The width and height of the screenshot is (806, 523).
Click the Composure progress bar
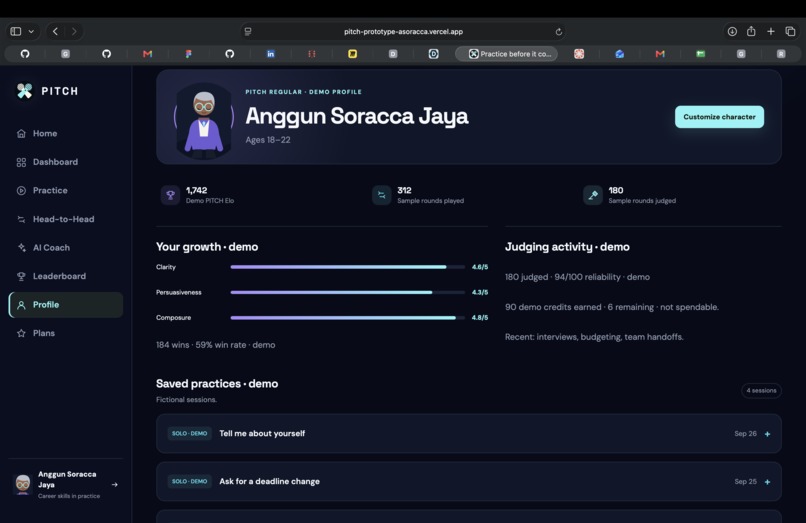[x=347, y=318]
